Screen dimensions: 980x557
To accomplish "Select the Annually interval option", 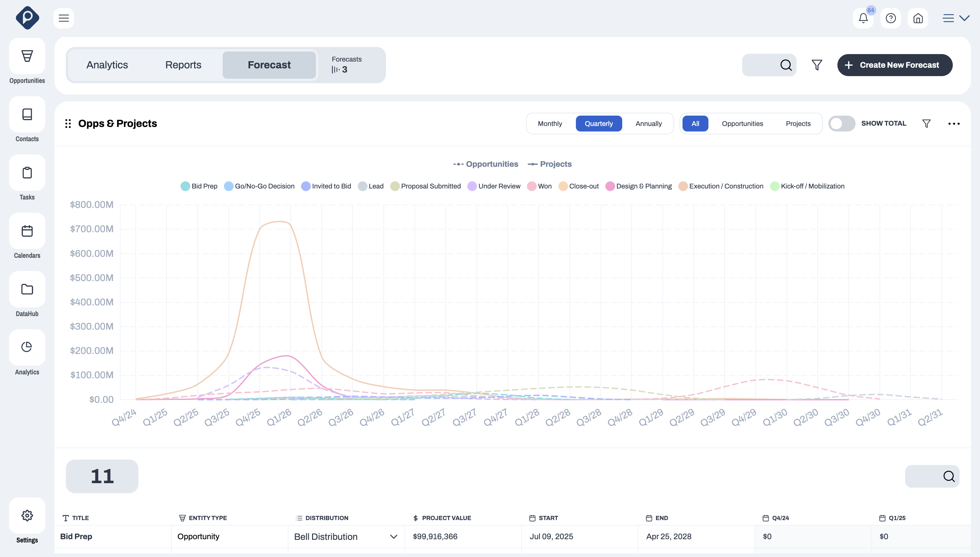I will pos(648,124).
